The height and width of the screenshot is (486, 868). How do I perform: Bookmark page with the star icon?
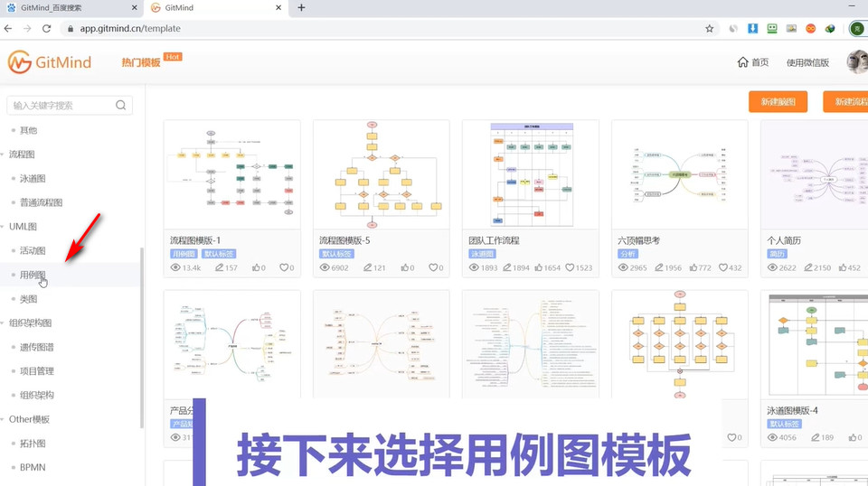(x=709, y=29)
